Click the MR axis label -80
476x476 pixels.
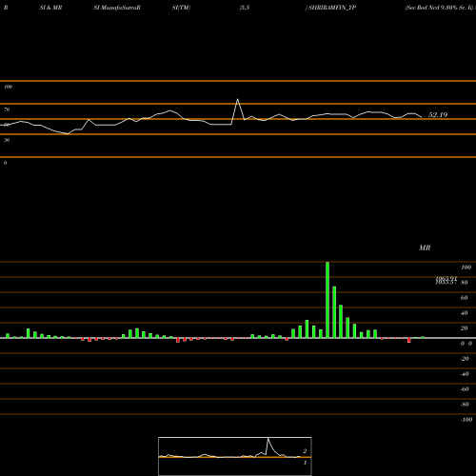465,405
